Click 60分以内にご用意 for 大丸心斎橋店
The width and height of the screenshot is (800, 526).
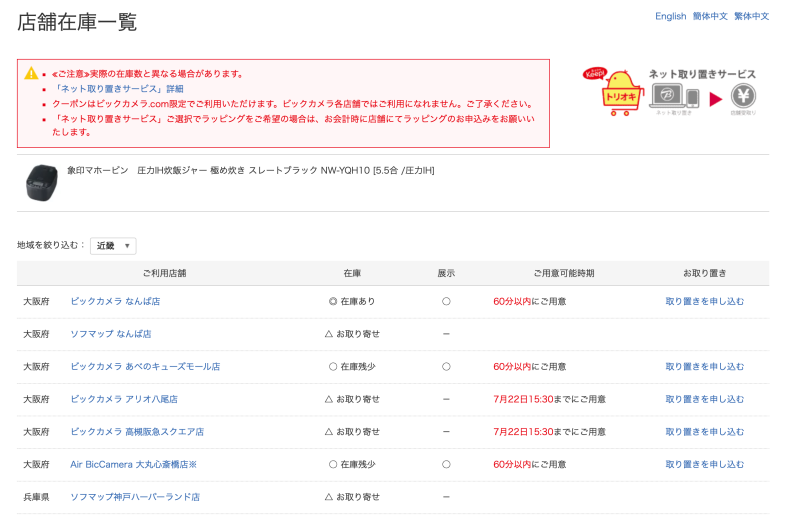[x=530, y=465]
